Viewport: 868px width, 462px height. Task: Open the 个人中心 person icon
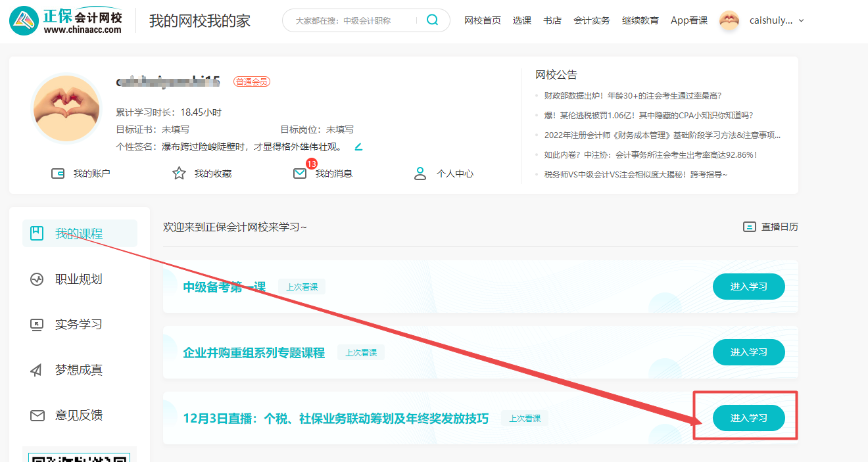click(420, 173)
